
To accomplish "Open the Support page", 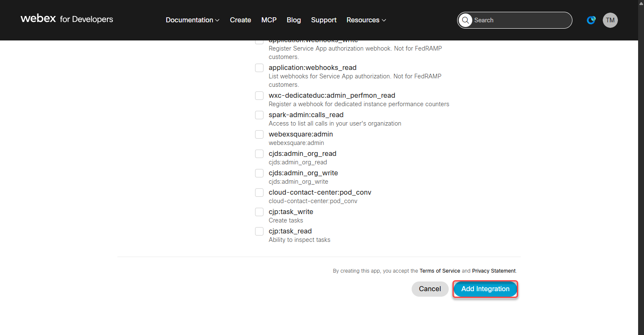I will pos(324,20).
